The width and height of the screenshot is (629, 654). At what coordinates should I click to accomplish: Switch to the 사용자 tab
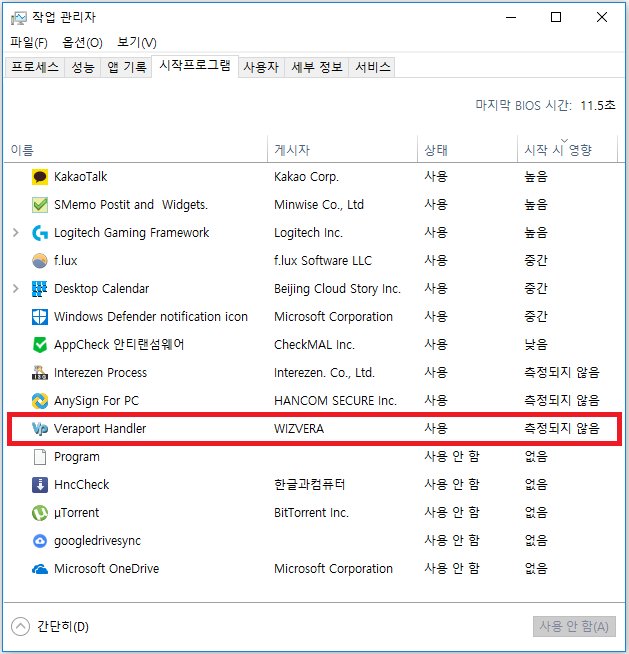point(262,67)
